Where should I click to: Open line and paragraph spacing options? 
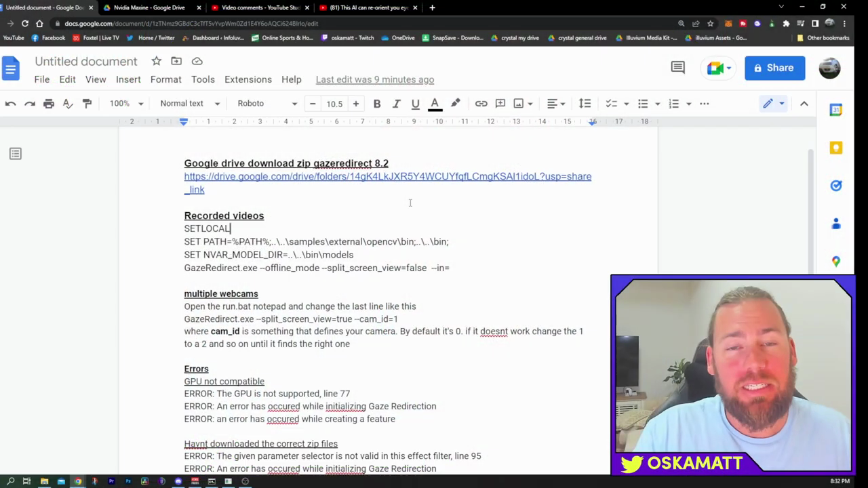[x=585, y=104]
